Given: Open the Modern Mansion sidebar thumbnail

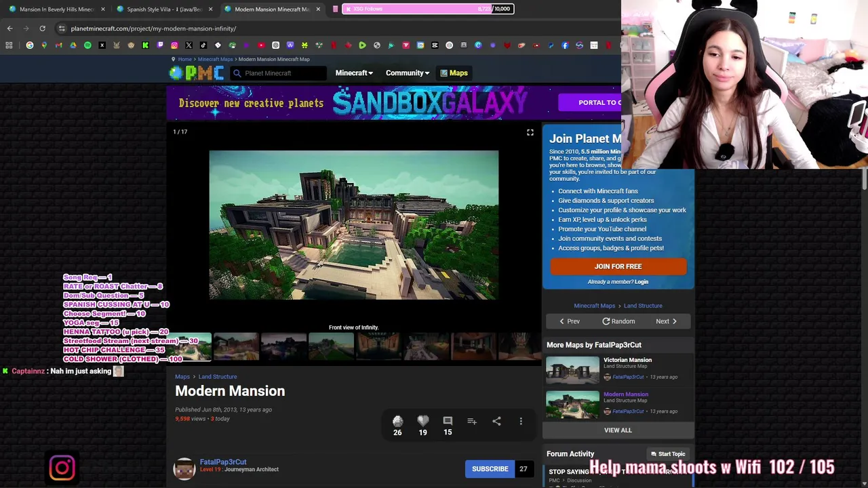Looking at the screenshot, I should (x=573, y=405).
